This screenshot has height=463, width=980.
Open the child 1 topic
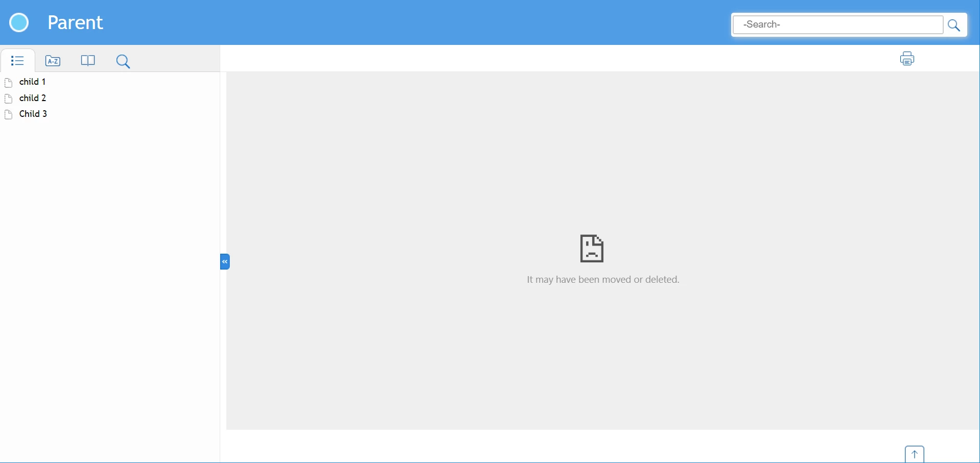click(x=33, y=82)
